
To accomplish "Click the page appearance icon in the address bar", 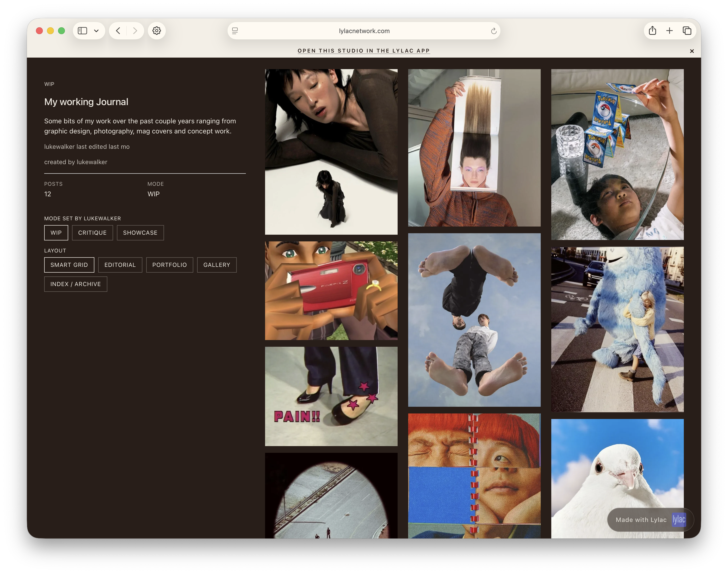I will pyautogui.click(x=235, y=30).
